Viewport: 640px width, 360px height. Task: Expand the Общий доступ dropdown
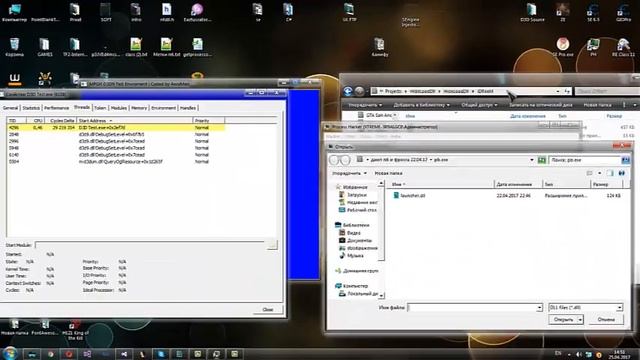[x=479, y=105]
